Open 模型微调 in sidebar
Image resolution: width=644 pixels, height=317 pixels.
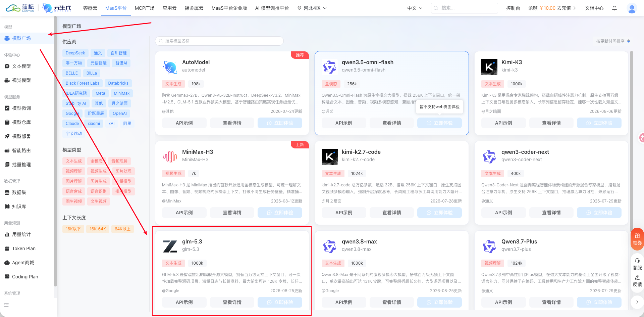[26, 108]
